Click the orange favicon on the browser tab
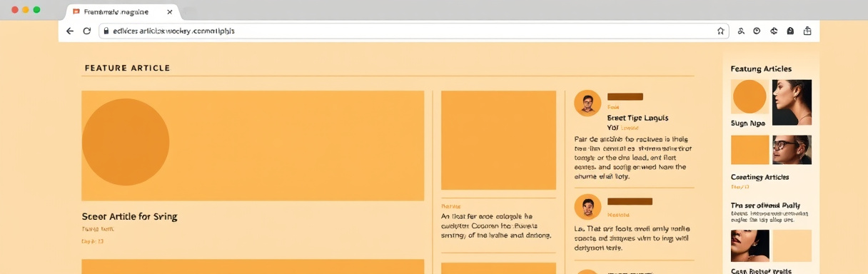 click(x=76, y=12)
